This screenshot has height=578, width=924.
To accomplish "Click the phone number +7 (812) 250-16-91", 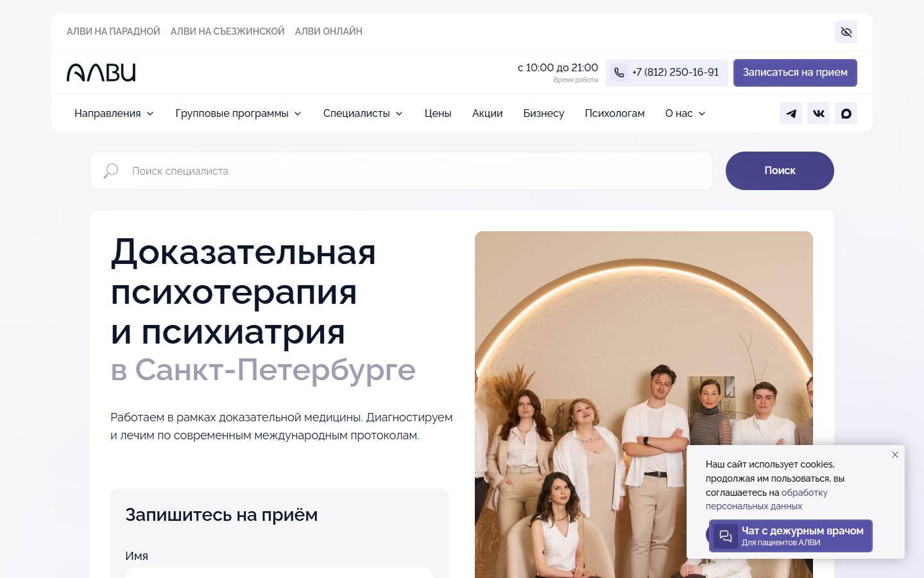I will pyautogui.click(x=667, y=73).
